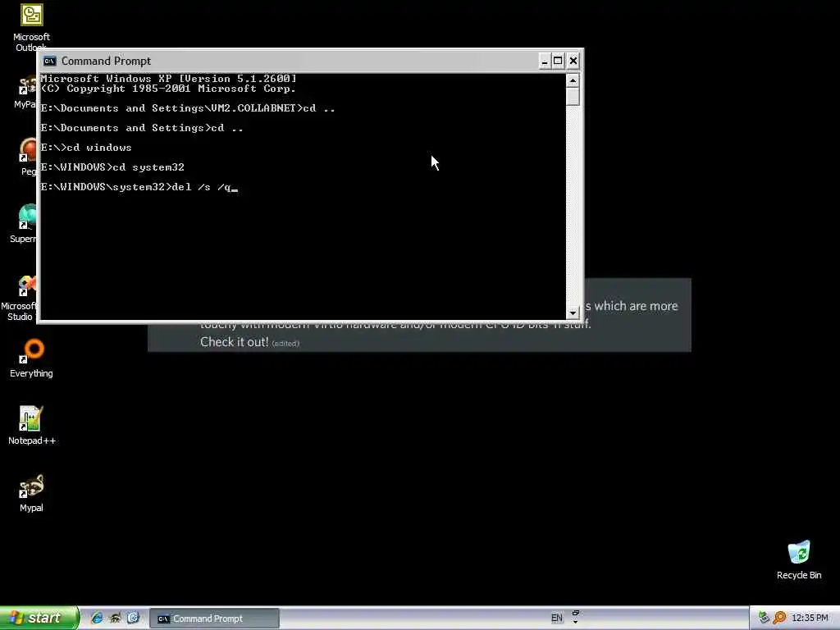Open the orange search tray icon
This screenshot has height=630, width=840.
click(779, 619)
